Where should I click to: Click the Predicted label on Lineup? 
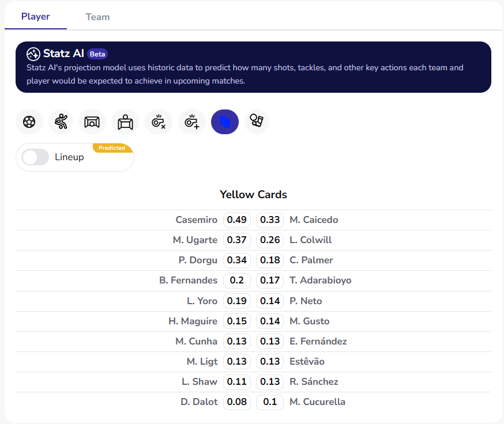[112, 148]
